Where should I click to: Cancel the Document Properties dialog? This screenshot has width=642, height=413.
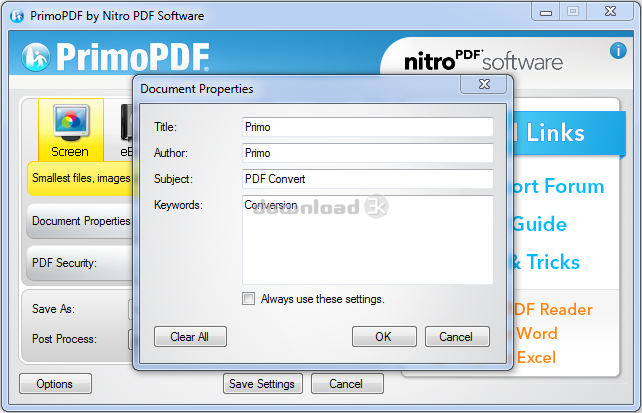457,336
